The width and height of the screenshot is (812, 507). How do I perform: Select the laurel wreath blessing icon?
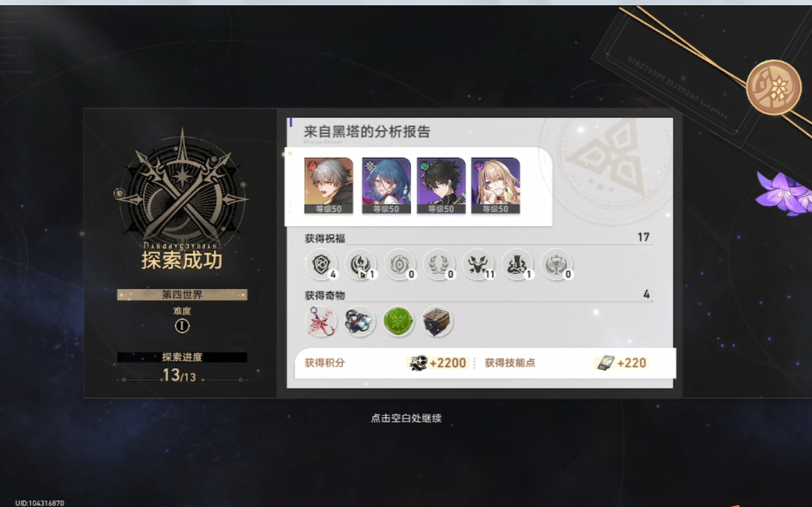coord(439,264)
